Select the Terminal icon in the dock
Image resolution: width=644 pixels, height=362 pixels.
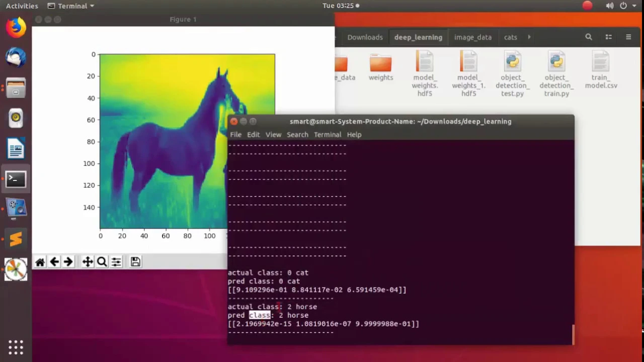pyautogui.click(x=16, y=179)
